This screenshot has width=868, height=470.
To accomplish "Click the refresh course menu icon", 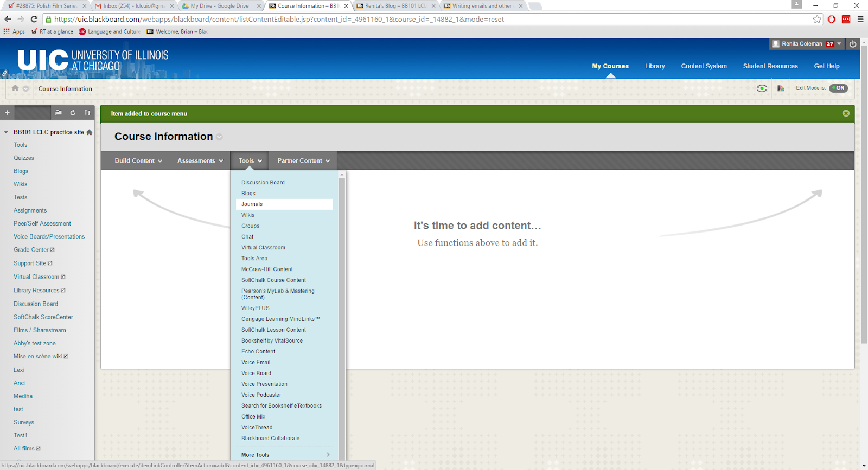I will [x=73, y=113].
